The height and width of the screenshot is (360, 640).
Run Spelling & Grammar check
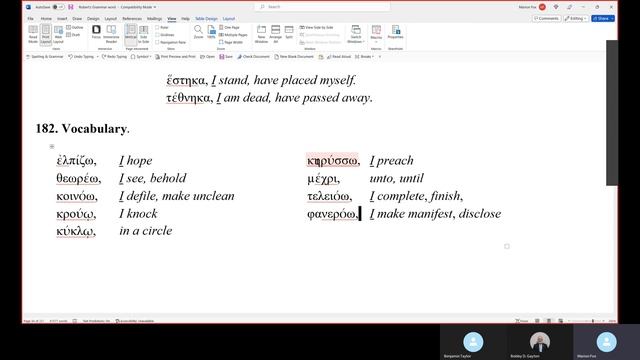[44, 57]
